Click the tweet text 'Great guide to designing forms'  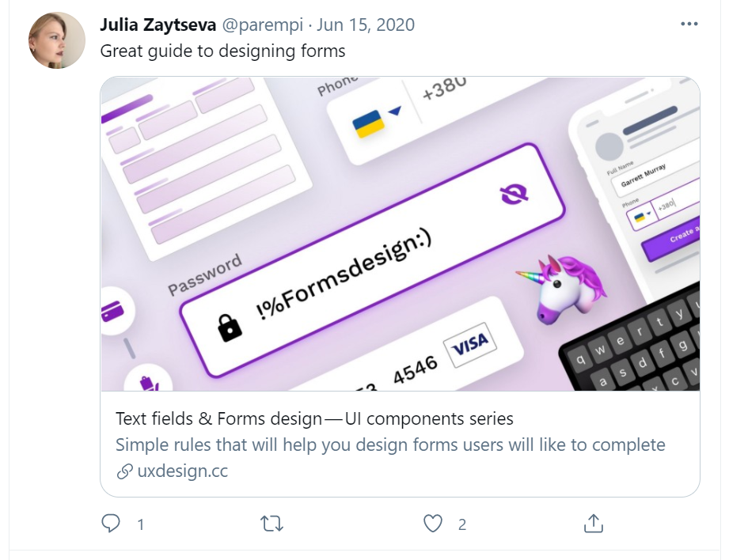[222, 51]
